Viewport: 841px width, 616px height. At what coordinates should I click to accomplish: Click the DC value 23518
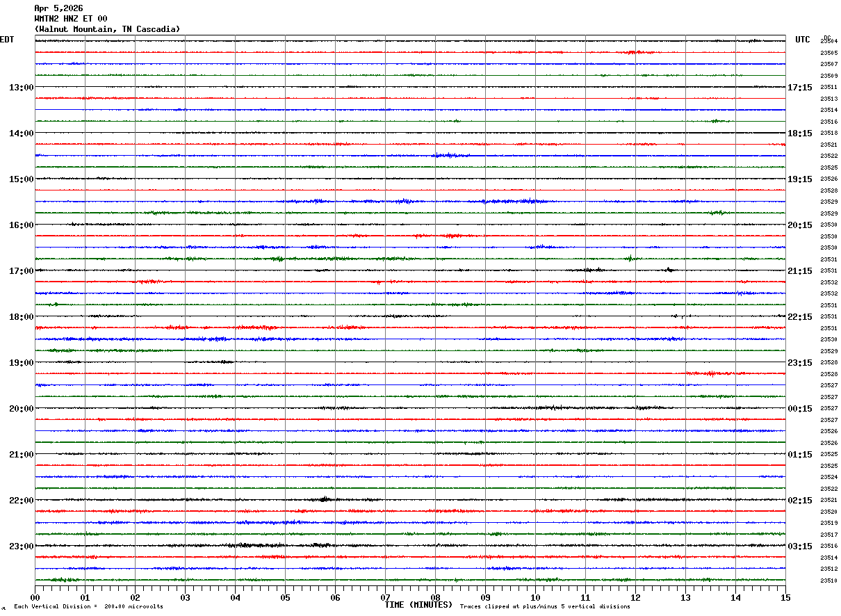click(x=828, y=133)
